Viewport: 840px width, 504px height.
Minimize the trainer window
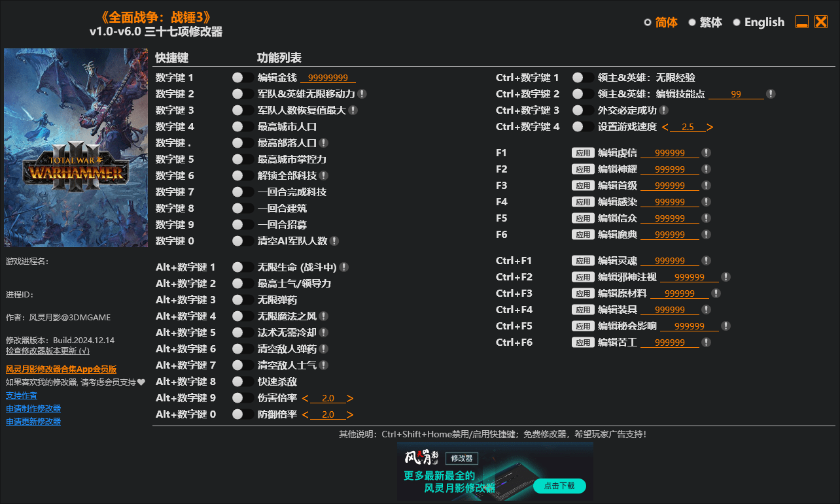point(802,22)
